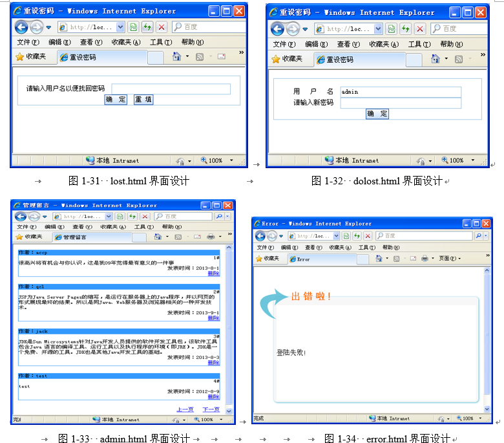
Task: Open address bar dropdown in dolost.html window
Action: coord(378,29)
